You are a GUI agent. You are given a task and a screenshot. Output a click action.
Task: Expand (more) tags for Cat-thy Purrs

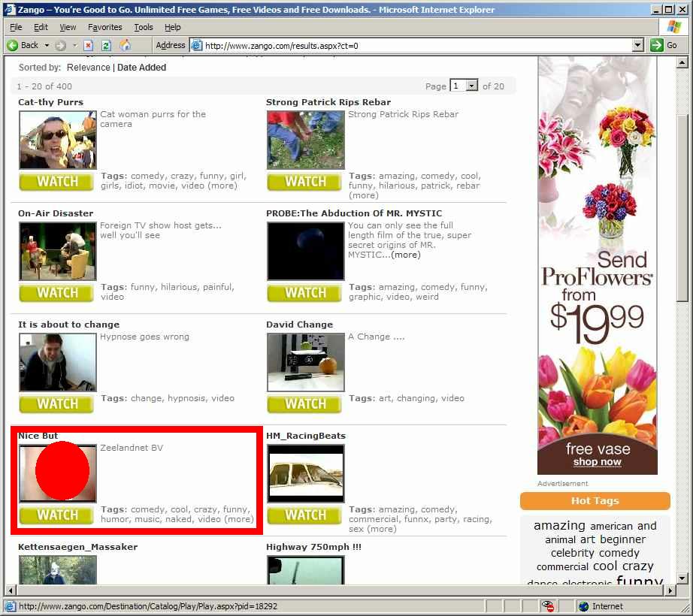[x=222, y=186]
